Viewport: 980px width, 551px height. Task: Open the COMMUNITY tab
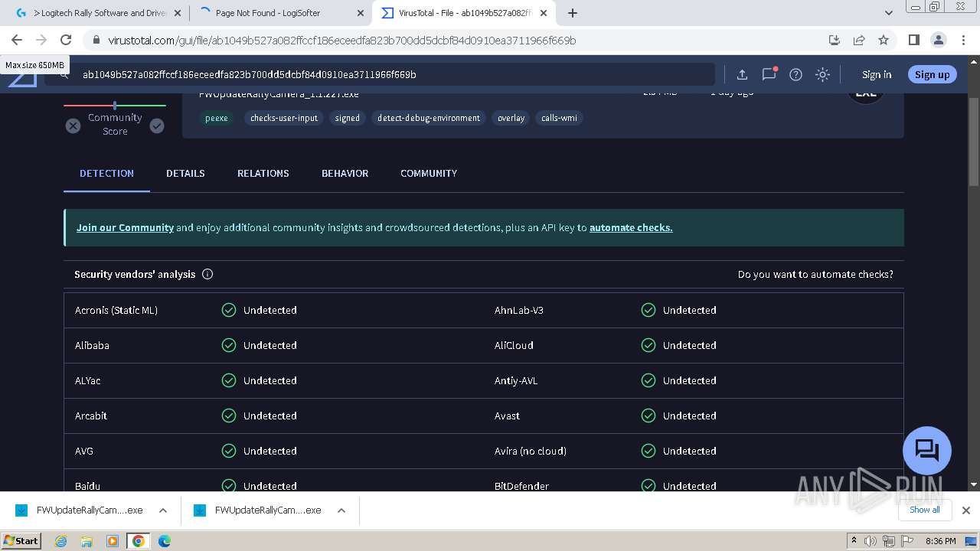(429, 174)
